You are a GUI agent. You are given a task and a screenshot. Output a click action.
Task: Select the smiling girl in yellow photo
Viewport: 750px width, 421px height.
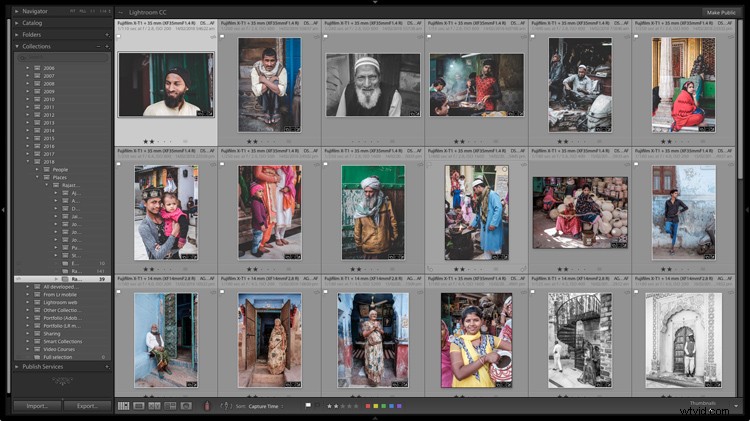coord(476,340)
